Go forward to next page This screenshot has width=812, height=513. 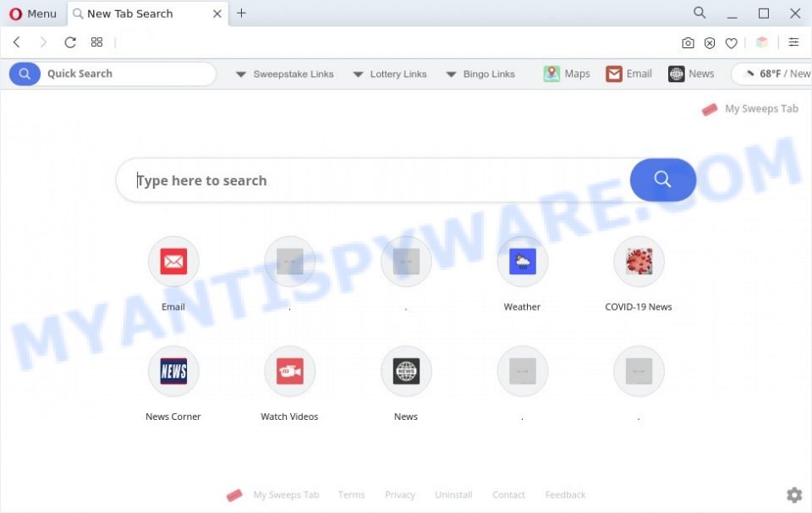coord(43,42)
